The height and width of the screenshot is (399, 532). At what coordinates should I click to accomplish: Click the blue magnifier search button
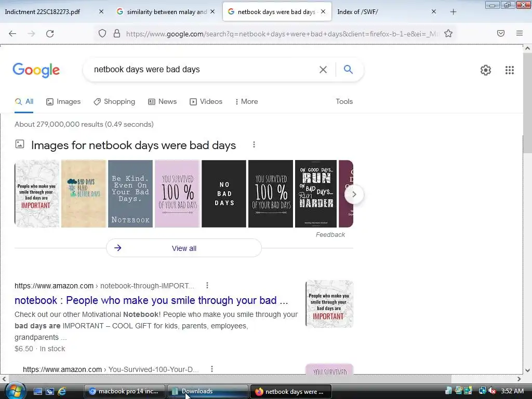(348, 69)
